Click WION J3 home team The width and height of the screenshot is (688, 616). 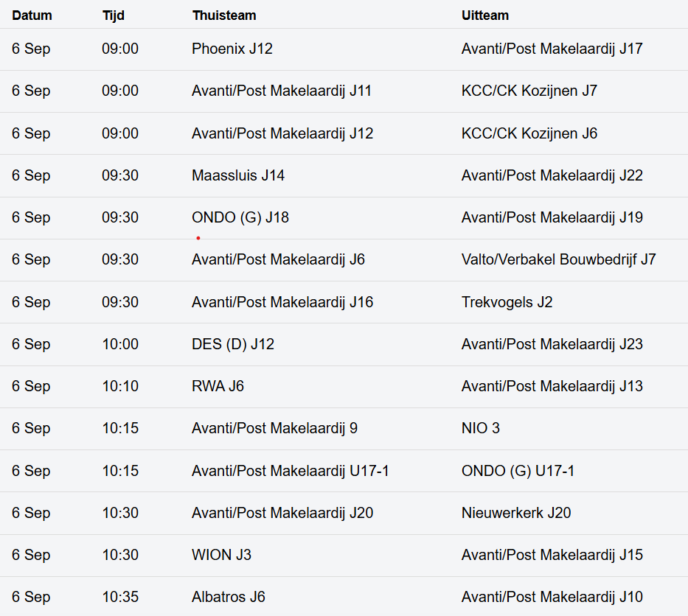coord(221,555)
